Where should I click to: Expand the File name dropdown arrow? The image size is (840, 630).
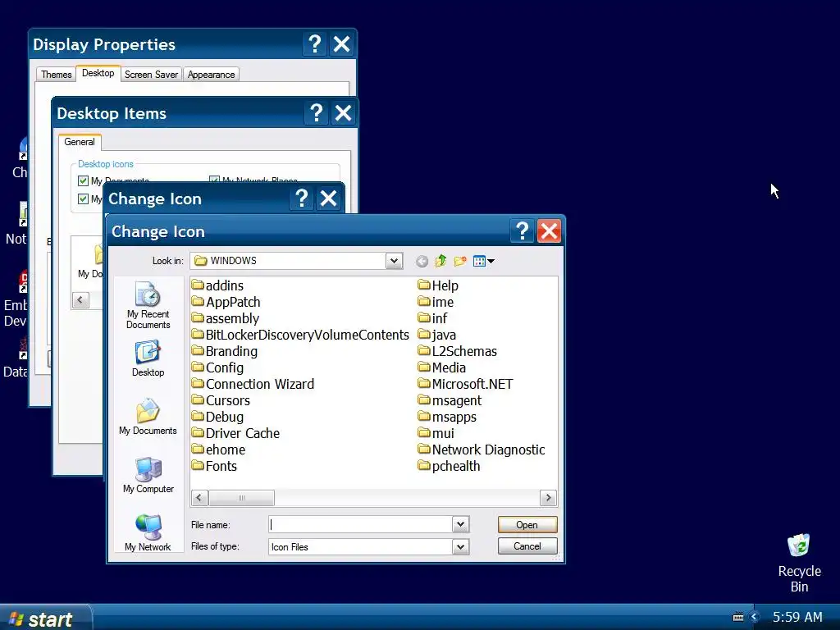pyautogui.click(x=460, y=524)
